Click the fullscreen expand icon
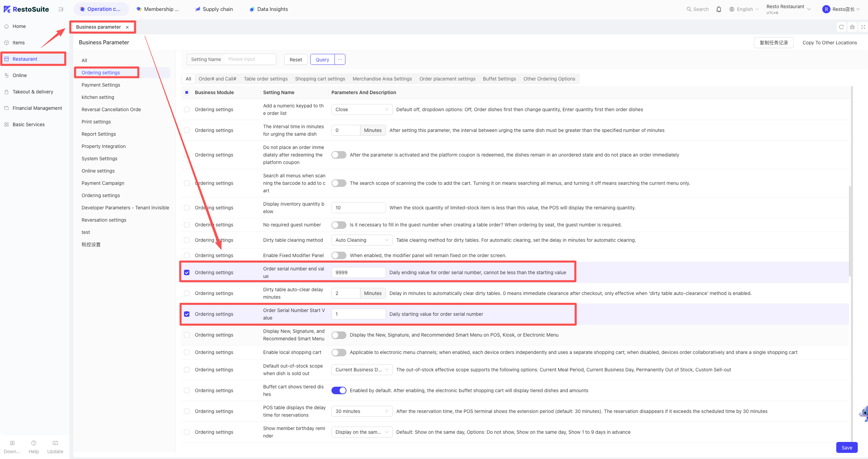The width and height of the screenshot is (868, 459). pos(863,27)
